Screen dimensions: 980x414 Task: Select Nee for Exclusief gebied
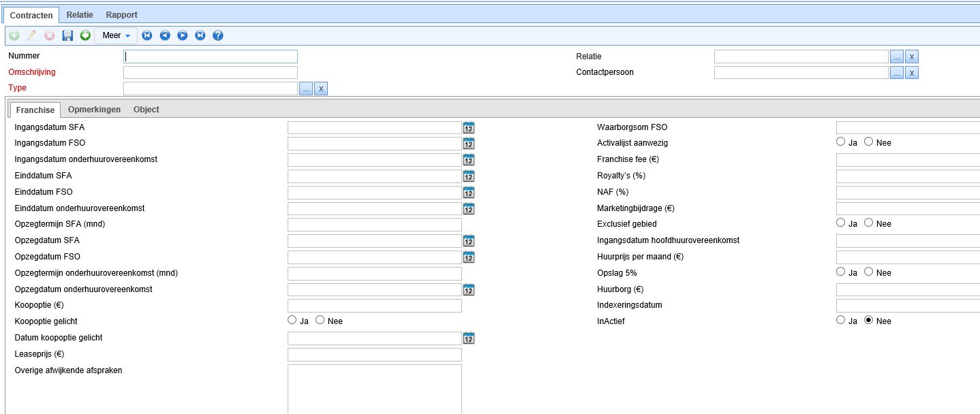(x=868, y=223)
